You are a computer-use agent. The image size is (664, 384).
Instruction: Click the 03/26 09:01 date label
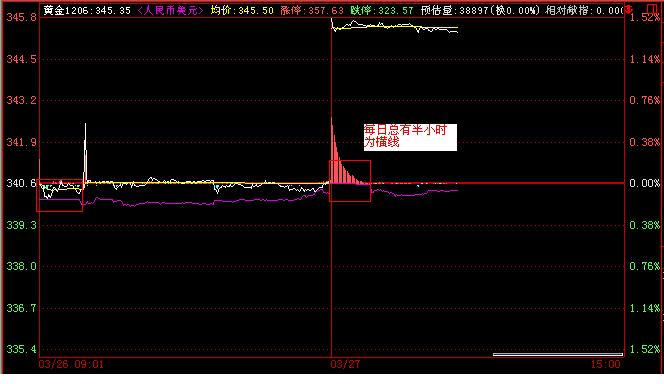coord(71,364)
